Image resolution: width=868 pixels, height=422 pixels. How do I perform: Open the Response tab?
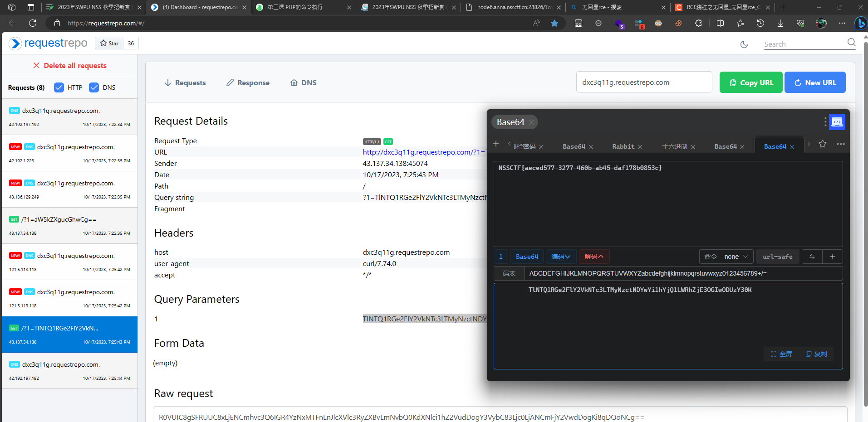click(x=248, y=82)
